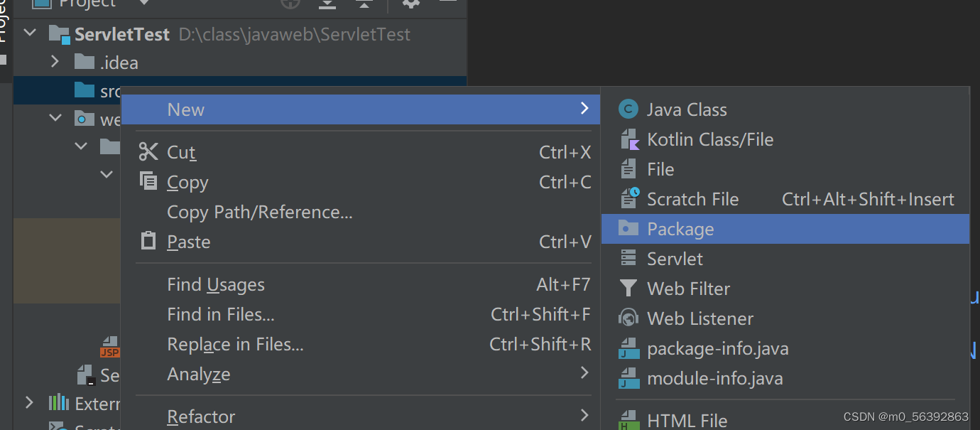Create a new module-info.java
Screen dimensions: 980x430
[x=785, y=378]
